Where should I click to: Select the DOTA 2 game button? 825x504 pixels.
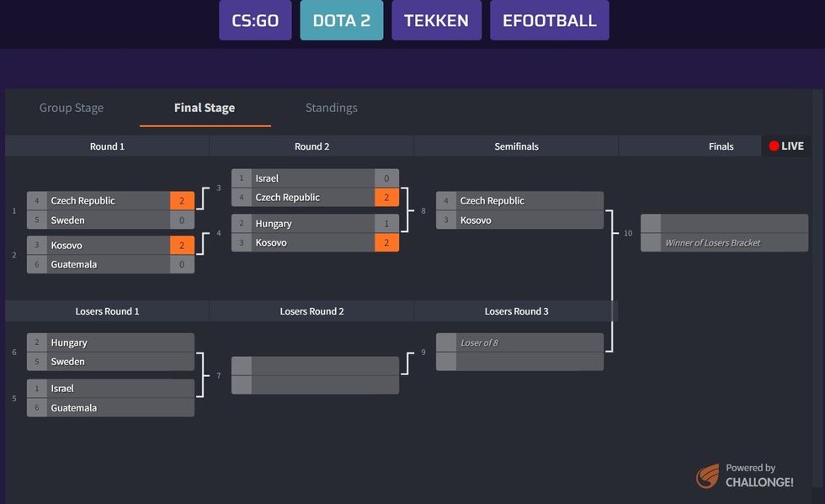pyautogui.click(x=341, y=20)
